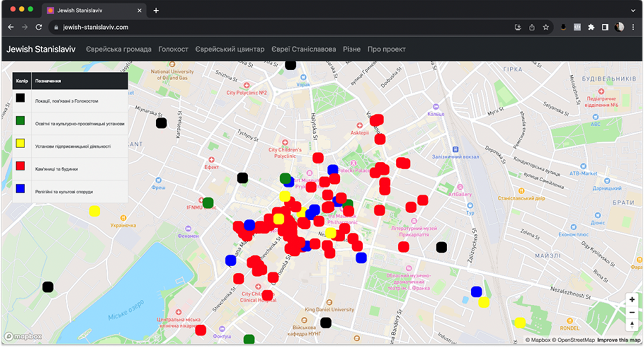Viewport: 644px width, 347px height.
Task: Open the Голокост navigation item
Action: tap(173, 49)
